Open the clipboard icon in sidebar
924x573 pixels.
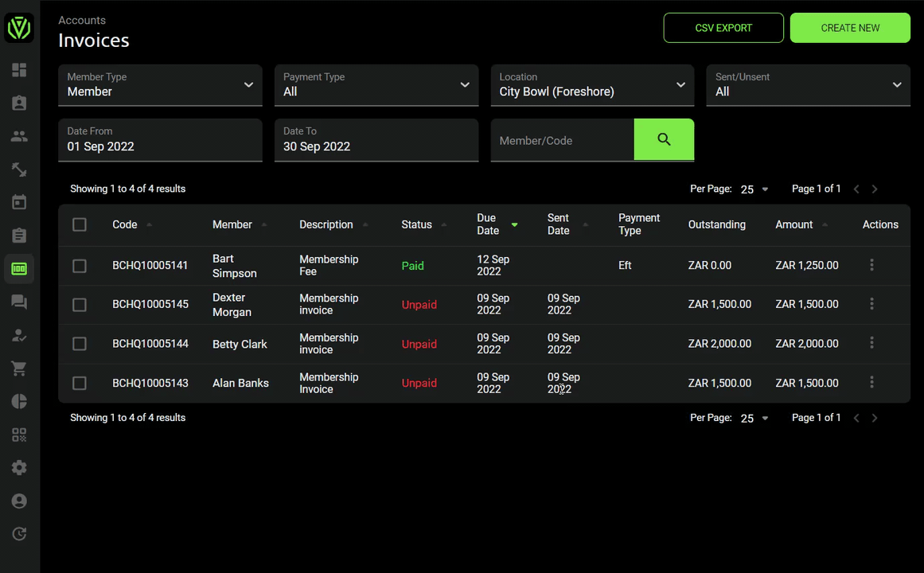[19, 236]
